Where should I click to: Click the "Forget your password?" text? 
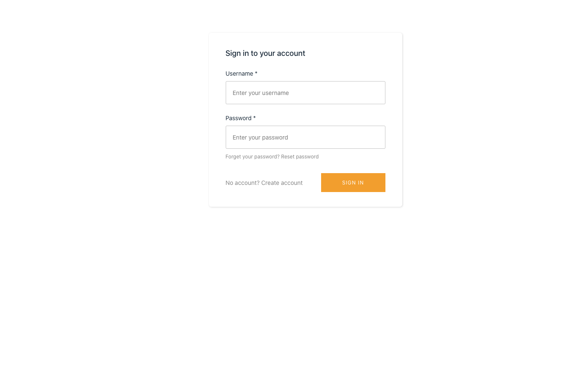(x=252, y=157)
